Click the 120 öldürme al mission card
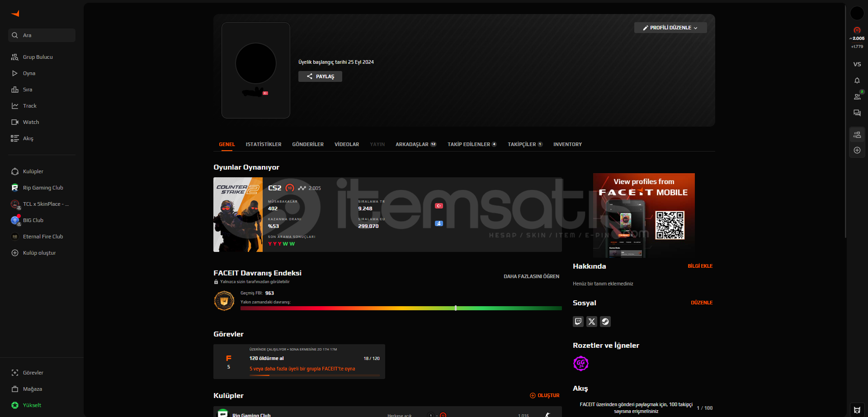The image size is (868, 417). point(299,362)
